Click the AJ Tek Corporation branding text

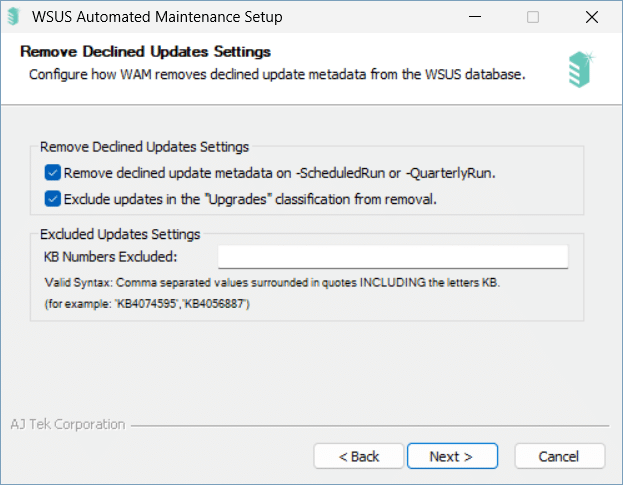68,424
